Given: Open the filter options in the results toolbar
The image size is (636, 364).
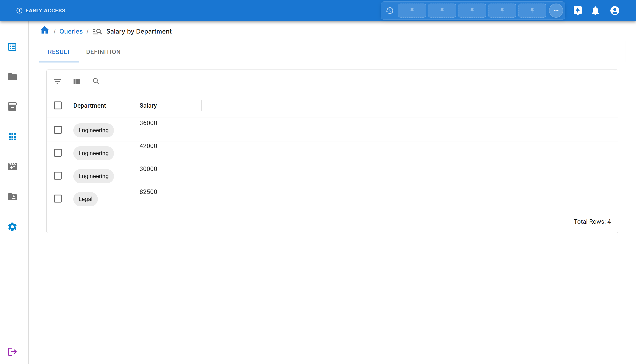Looking at the screenshot, I should tap(57, 81).
